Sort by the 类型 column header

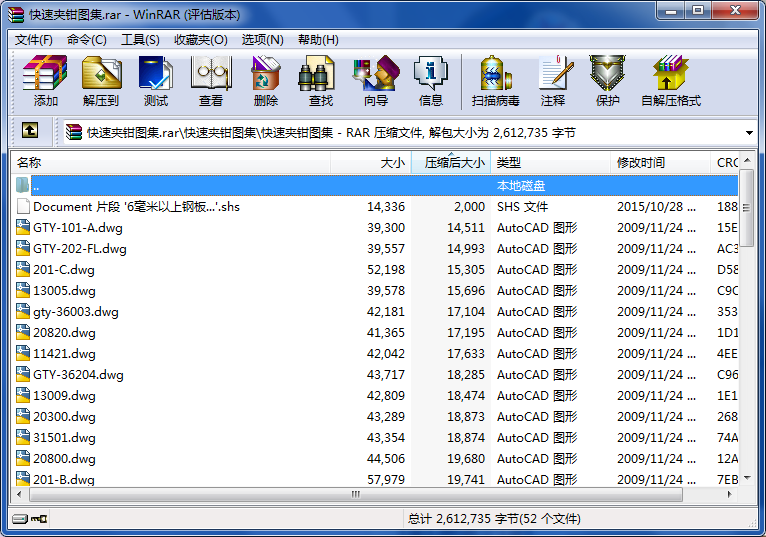click(x=551, y=163)
